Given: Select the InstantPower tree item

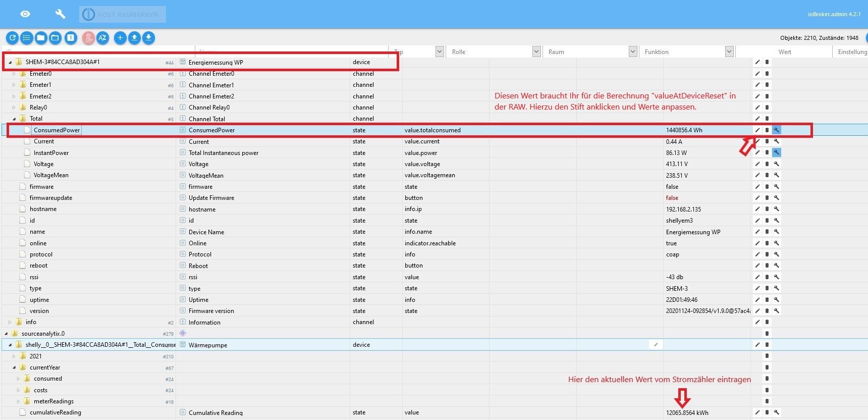Looking at the screenshot, I should pyautogui.click(x=51, y=153).
